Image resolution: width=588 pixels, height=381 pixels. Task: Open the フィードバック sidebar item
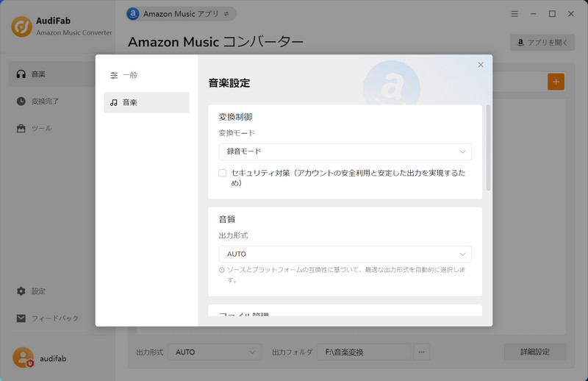51,318
